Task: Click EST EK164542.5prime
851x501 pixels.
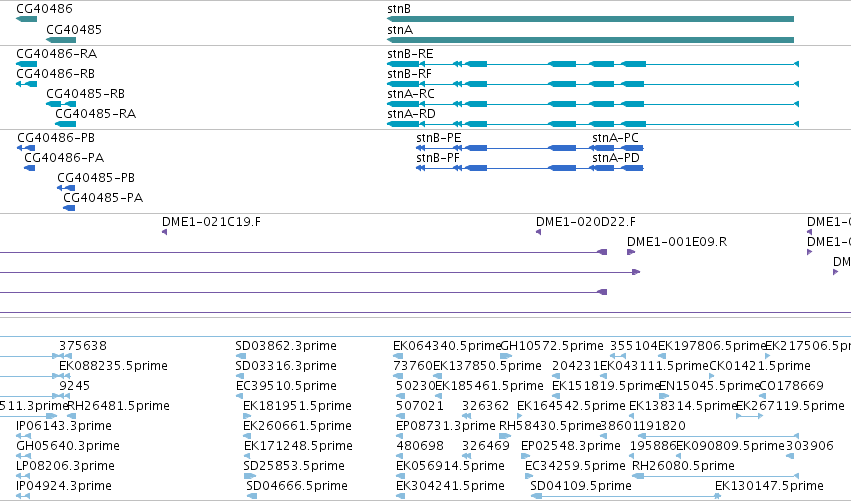Action: click(x=571, y=405)
